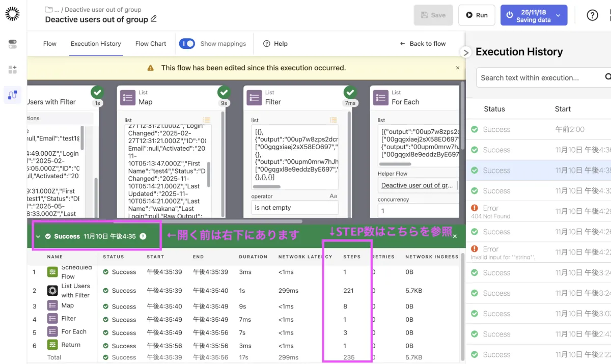Viewport: 611px width, 364px height.
Task: Click the list view icon in Map card
Action: coord(206,121)
